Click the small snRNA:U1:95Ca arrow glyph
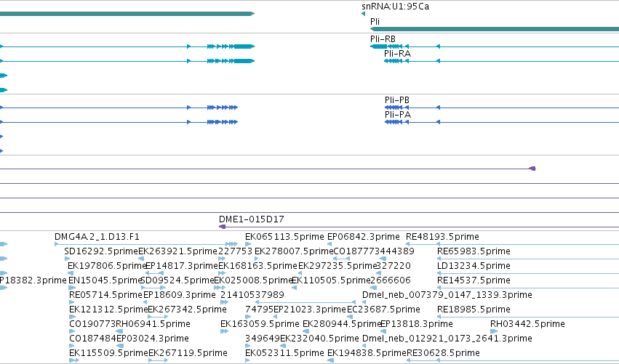Screen dimensions: 619x364 (x=363, y=14)
